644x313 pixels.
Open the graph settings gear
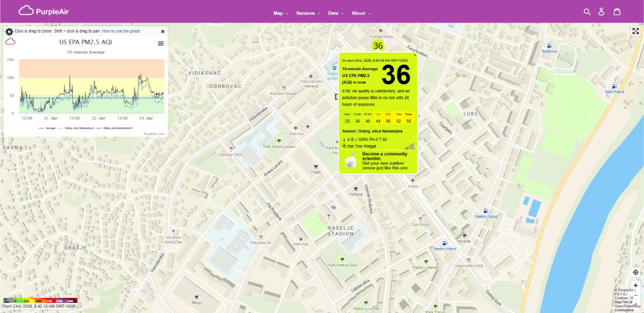(9, 32)
